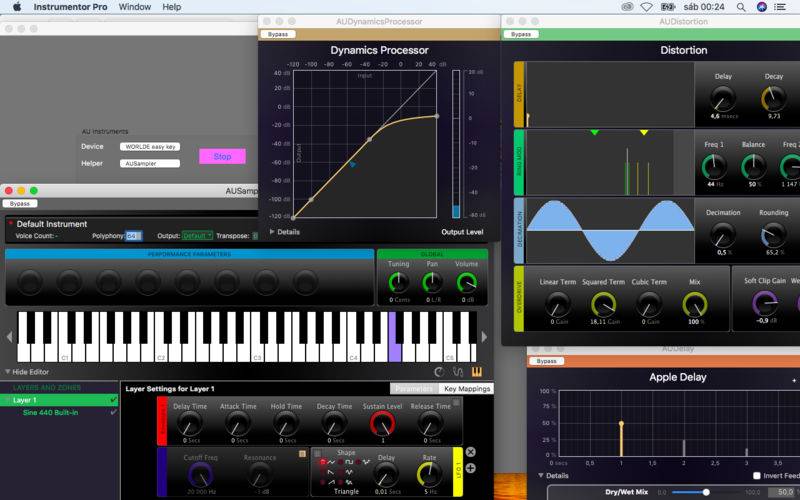Image resolution: width=800 pixels, height=500 pixels.
Task: Toggle the Invert Feedback checkbox
Action: [x=757, y=476]
